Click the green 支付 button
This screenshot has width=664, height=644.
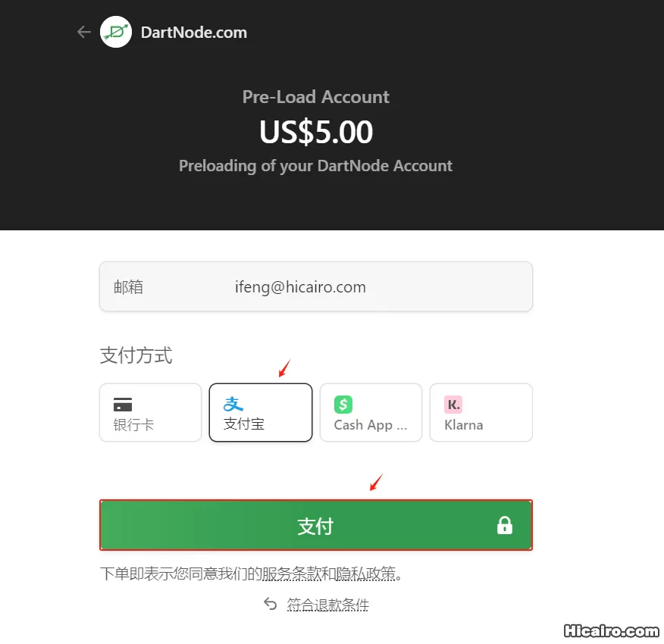pos(316,525)
